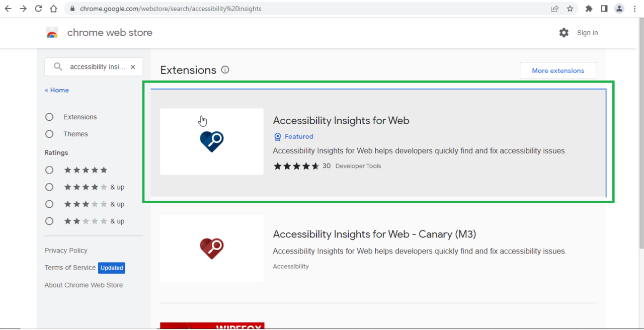Click the search magnifier icon in the store search box
This screenshot has width=644, height=330.
58,66
